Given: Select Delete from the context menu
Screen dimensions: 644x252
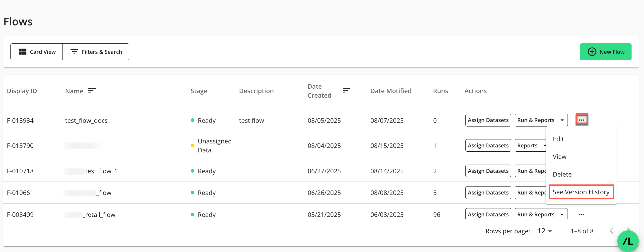Looking at the screenshot, I should click(562, 174).
